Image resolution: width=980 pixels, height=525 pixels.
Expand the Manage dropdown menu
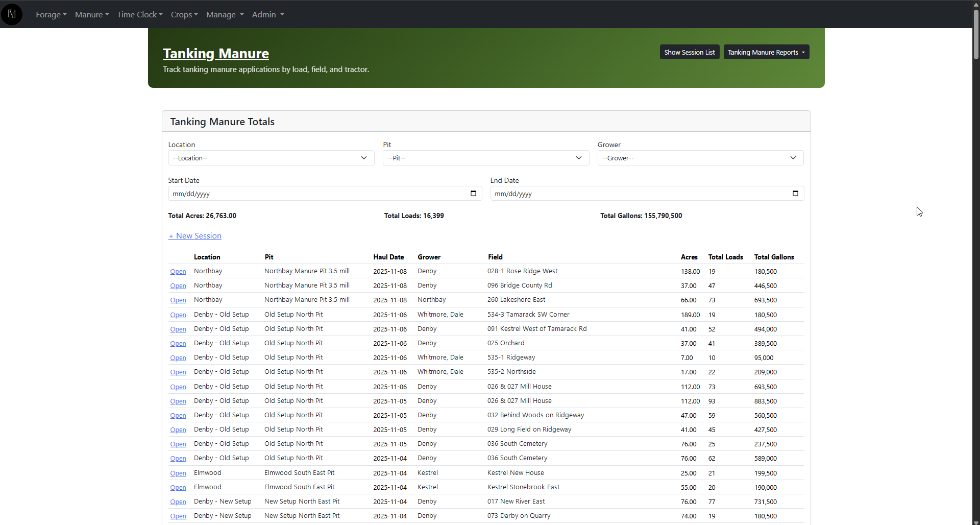[x=225, y=14]
